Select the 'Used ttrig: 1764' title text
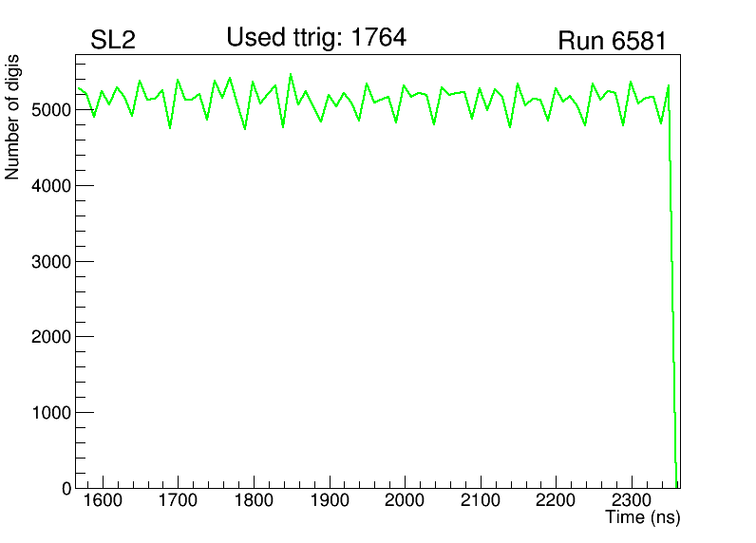The height and width of the screenshot is (543, 756). [x=316, y=38]
